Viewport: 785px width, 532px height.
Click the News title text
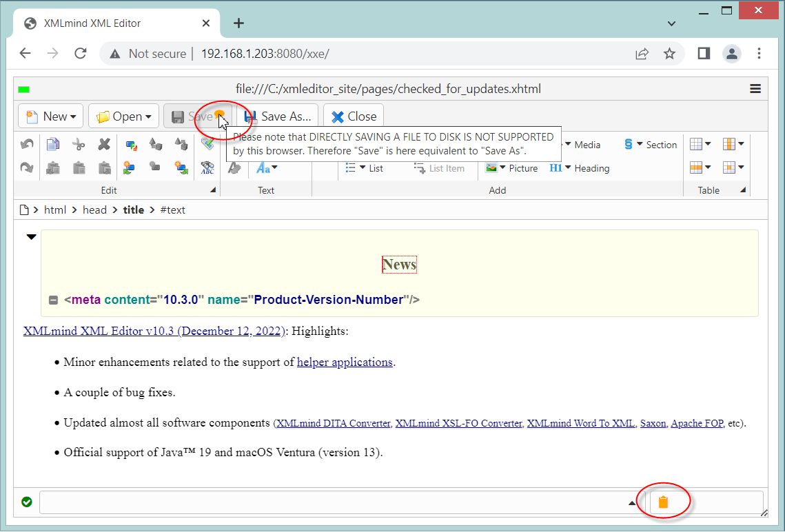399,264
